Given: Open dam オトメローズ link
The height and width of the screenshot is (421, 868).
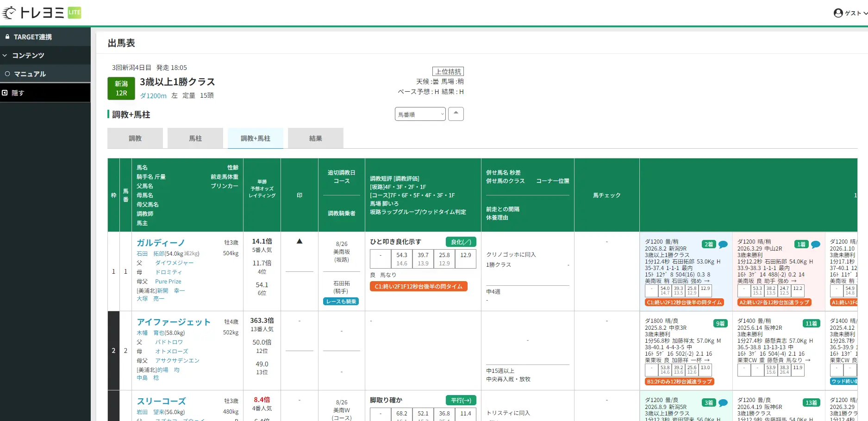Looking at the screenshot, I should tap(171, 352).
